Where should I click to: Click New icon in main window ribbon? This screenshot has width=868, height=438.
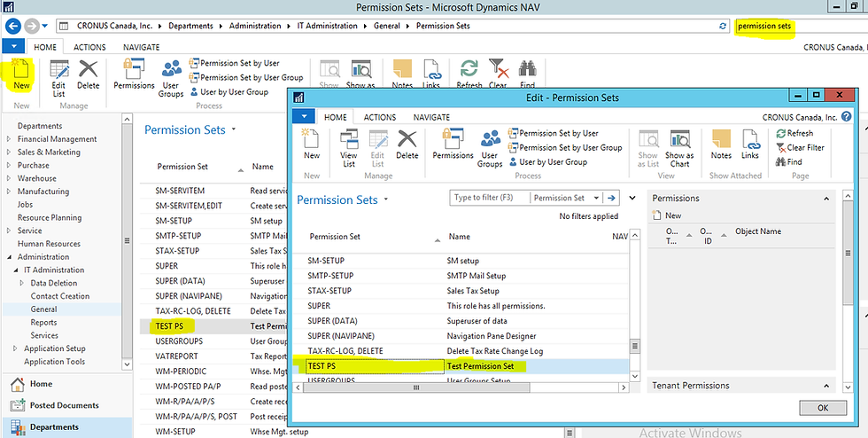pyautogui.click(x=21, y=75)
